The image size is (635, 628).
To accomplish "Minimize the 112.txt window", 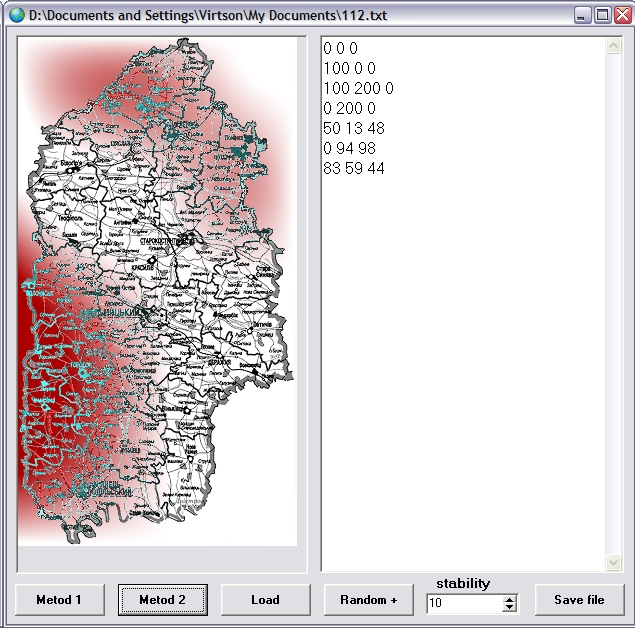I will [582, 15].
